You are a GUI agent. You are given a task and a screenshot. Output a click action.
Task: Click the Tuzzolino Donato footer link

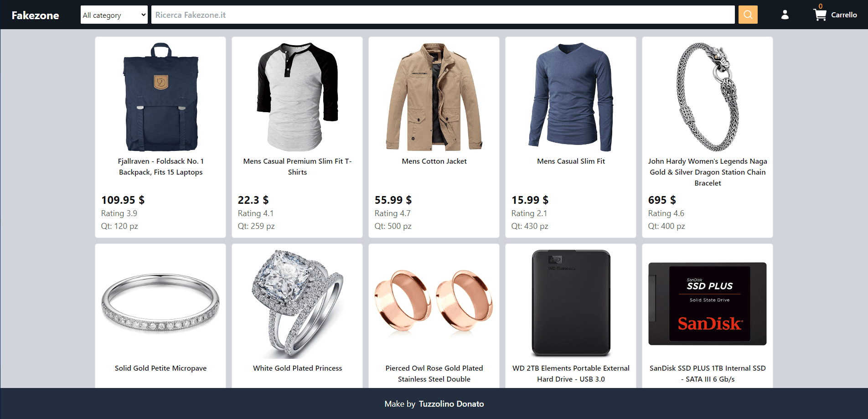click(x=451, y=404)
